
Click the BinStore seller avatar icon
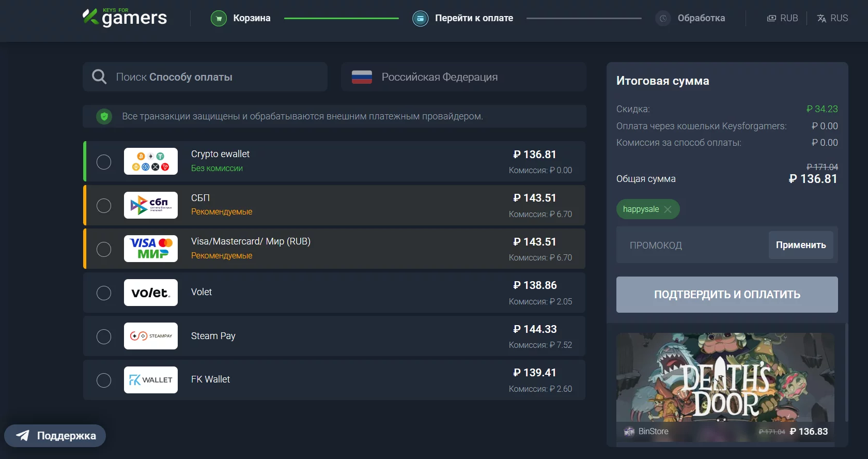coord(629,432)
